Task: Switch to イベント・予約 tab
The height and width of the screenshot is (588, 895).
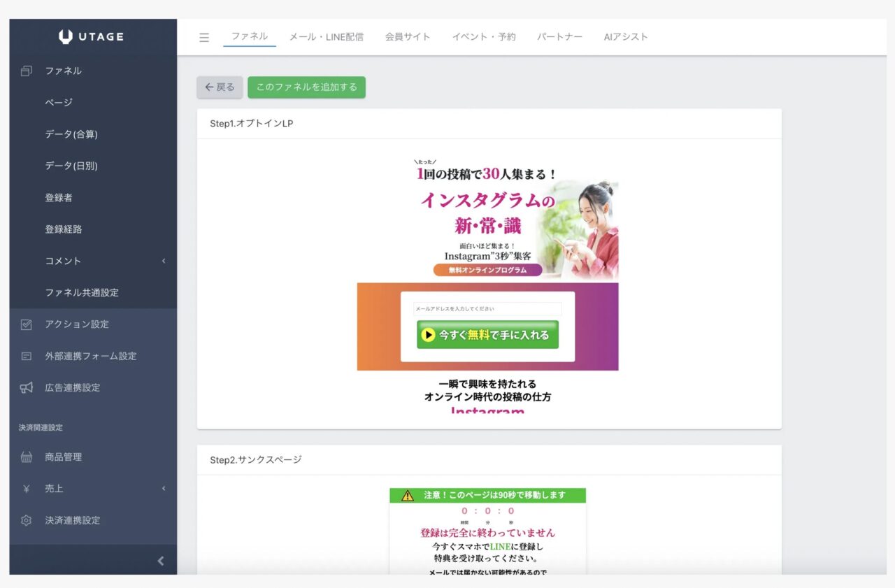Action: pyautogui.click(x=484, y=36)
